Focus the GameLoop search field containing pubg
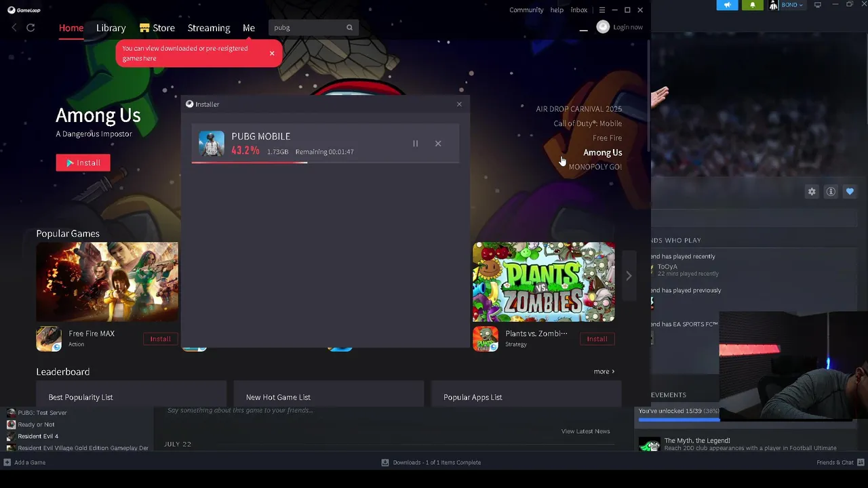Viewport: 868px width, 488px height. [313, 27]
